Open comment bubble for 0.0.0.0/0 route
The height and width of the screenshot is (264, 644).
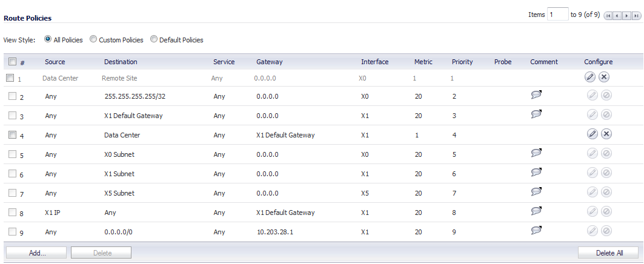point(536,230)
